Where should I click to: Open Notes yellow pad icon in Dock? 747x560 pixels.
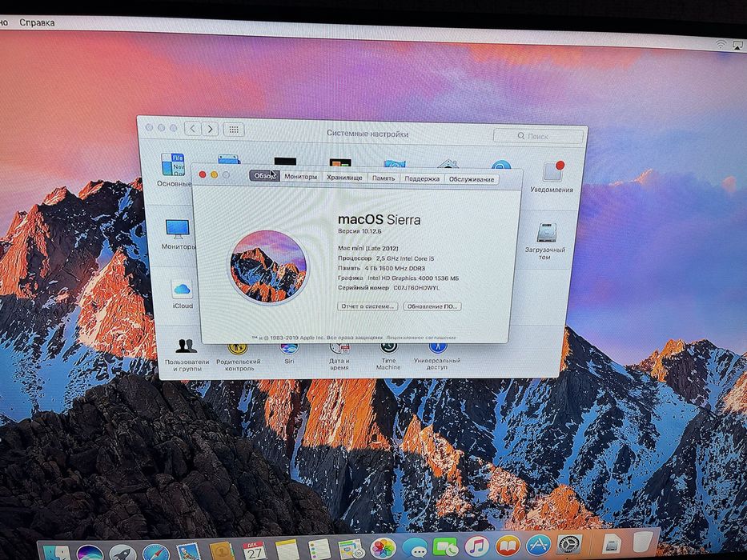pos(287,550)
